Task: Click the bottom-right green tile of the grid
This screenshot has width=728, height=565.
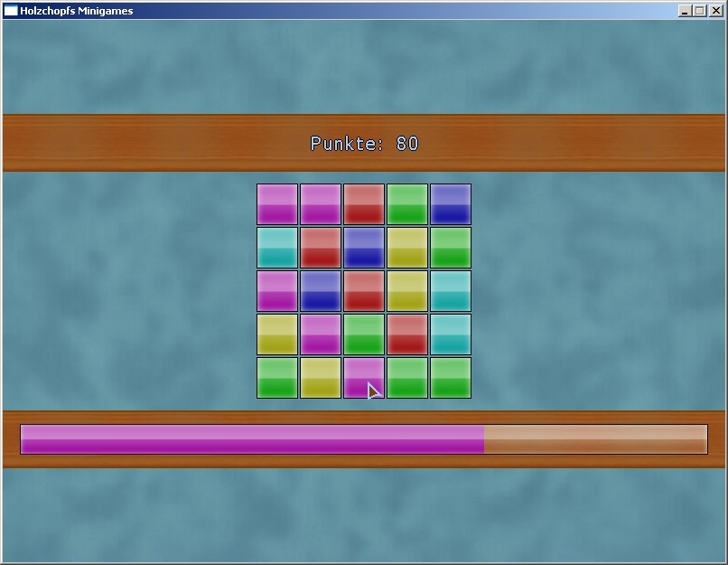Action: click(451, 378)
